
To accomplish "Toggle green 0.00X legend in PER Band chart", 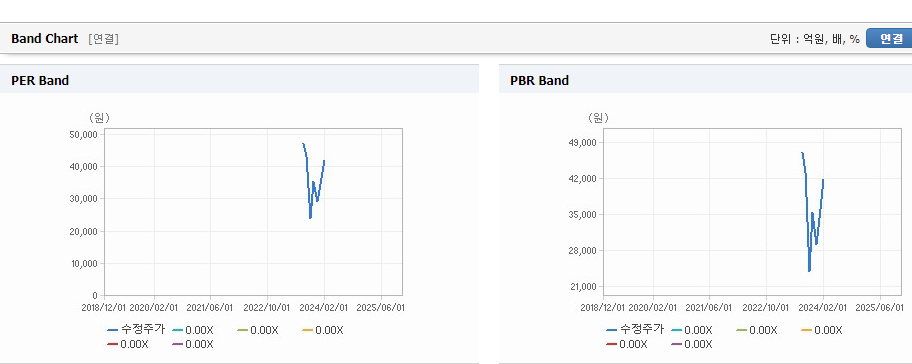I will point(258,330).
